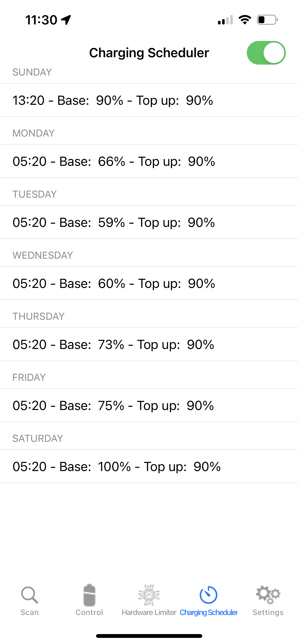Tap the Wi-Fi status icon
Viewport: 298px width, 644px height.
pyautogui.click(x=245, y=20)
